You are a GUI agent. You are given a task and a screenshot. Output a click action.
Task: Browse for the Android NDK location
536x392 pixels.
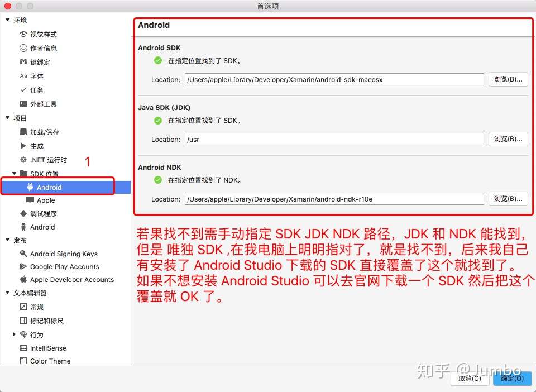click(508, 199)
